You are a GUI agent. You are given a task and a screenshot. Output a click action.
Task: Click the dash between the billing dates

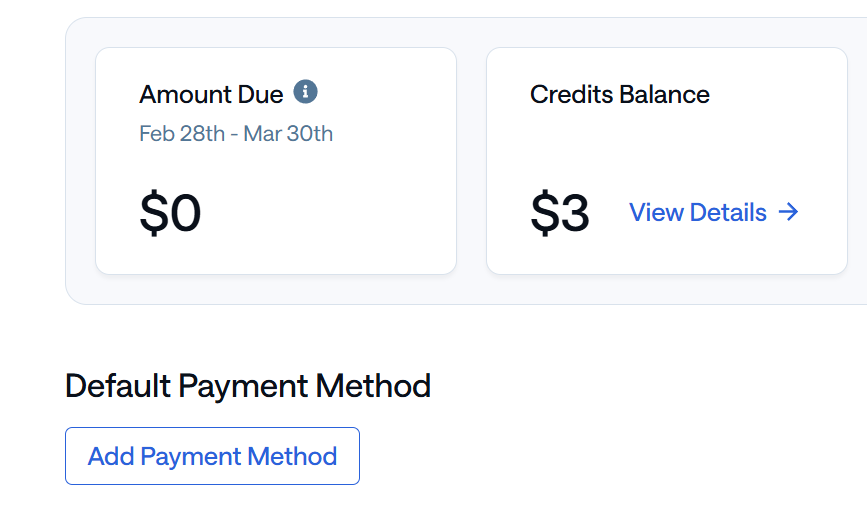pyautogui.click(x=234, y=134)
